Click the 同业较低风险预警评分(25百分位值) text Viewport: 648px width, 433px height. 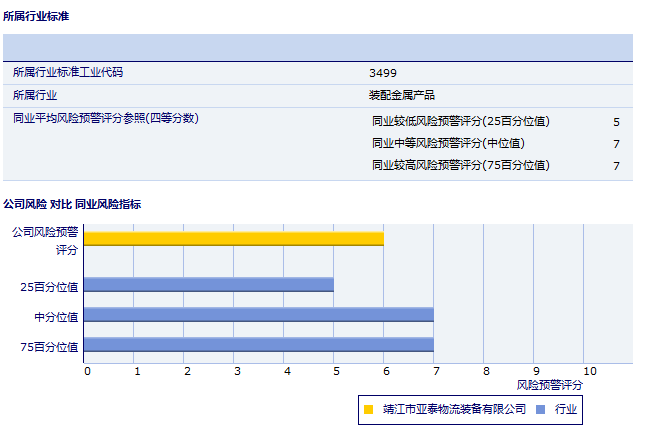[461, 122]
